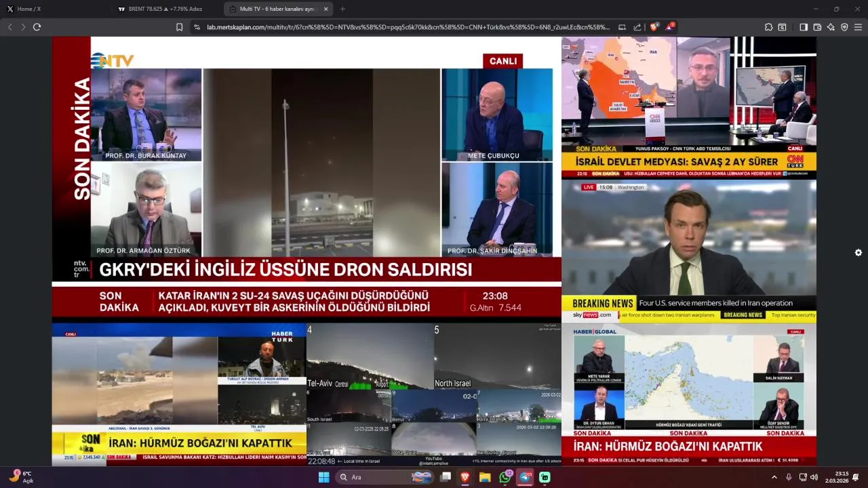Click the install app icon in address bar
Screen dimensions: 868x488
click(x=622, y=27)
